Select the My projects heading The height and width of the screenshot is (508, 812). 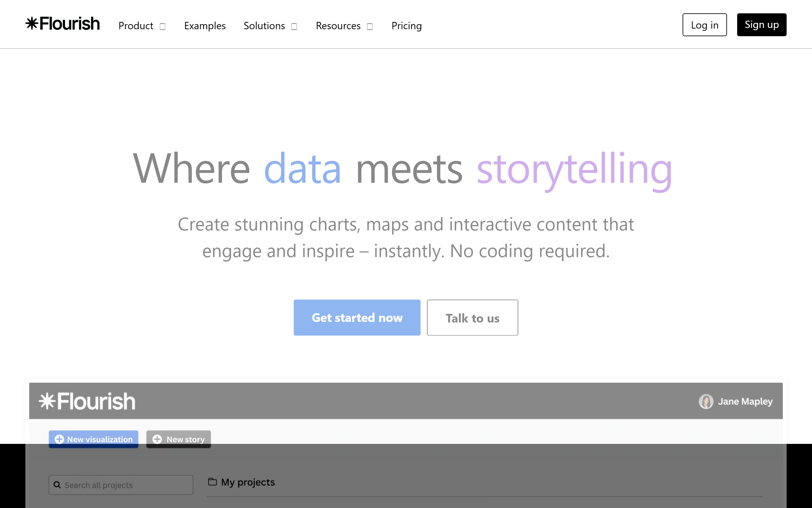[x=248, y=483]
